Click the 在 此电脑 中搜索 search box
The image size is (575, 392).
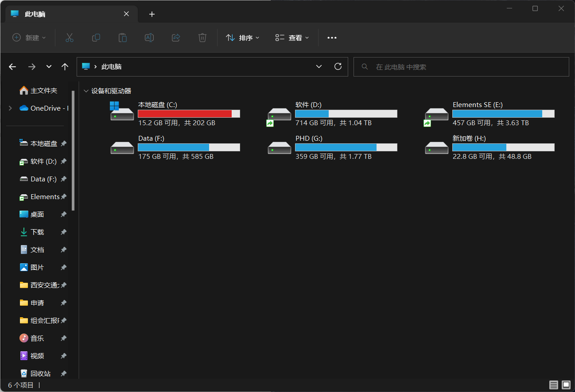461,67
